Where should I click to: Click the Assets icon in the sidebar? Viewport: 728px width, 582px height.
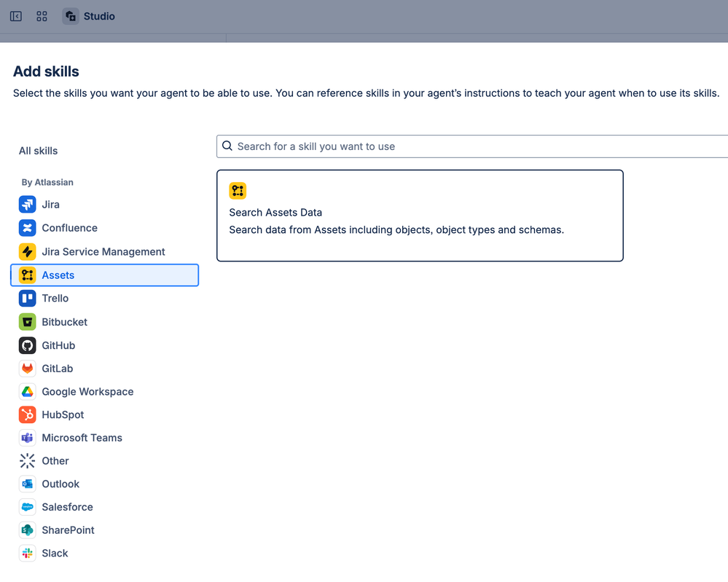coord(28,275)
